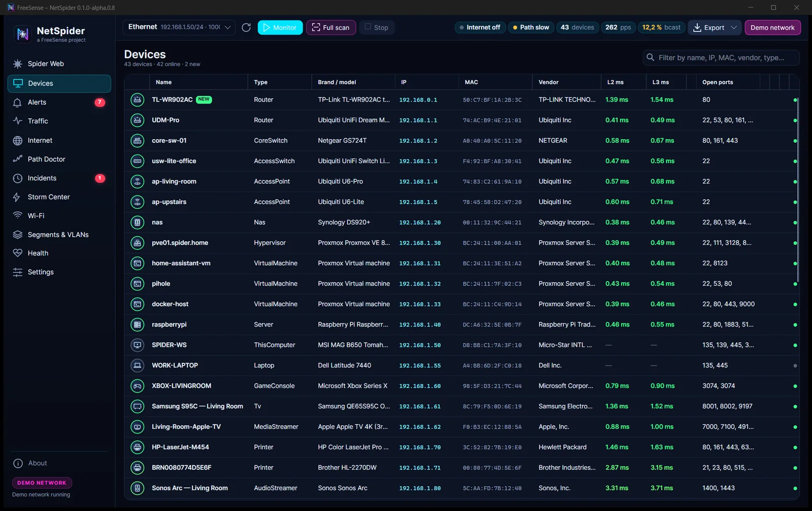Viewport: 812px width, 511px height.
Task: Click the docker-host device name
Action: coord(170,304)
